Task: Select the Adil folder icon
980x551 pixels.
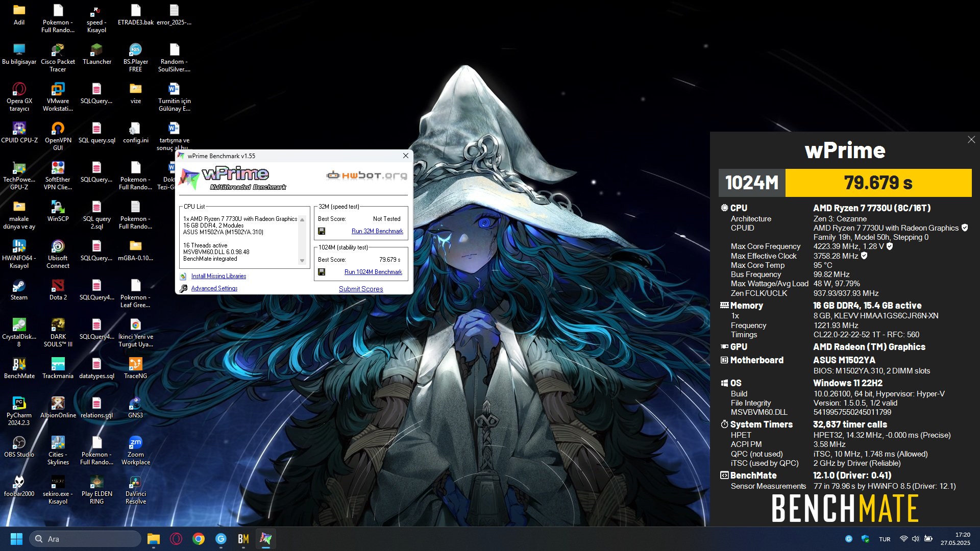Action: point(19,14)
